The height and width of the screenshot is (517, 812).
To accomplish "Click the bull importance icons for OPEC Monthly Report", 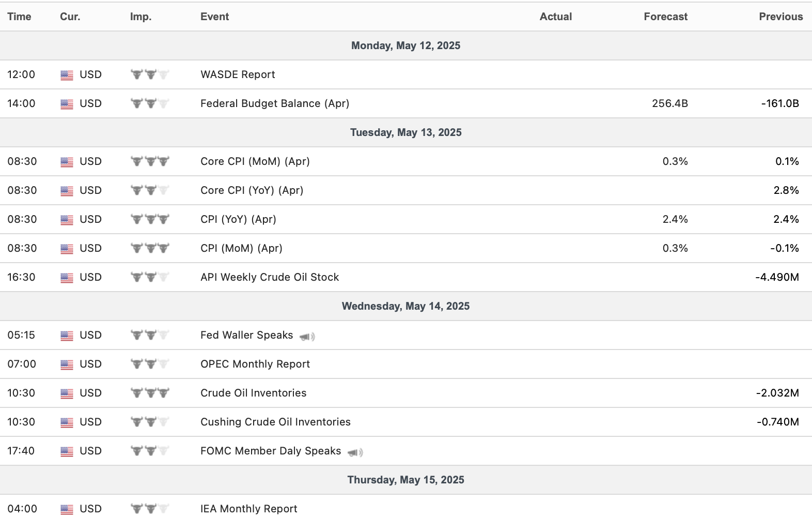I will tap(150, 364).
